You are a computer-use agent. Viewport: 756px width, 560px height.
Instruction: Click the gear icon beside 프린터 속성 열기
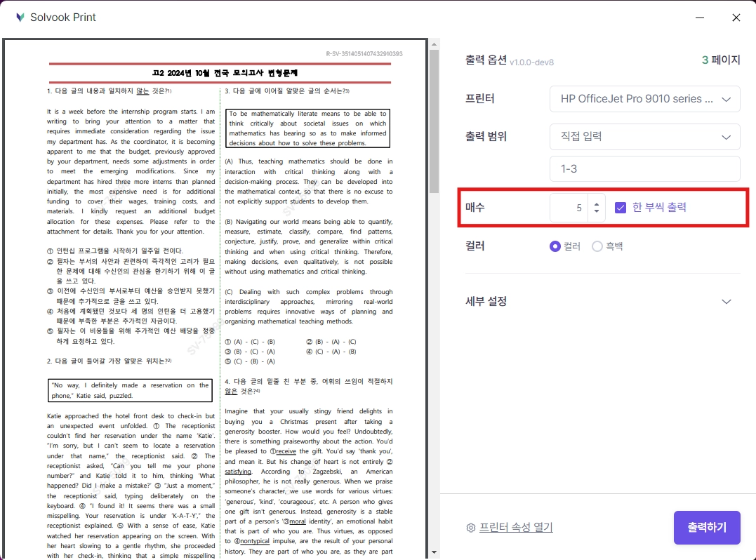471,528
